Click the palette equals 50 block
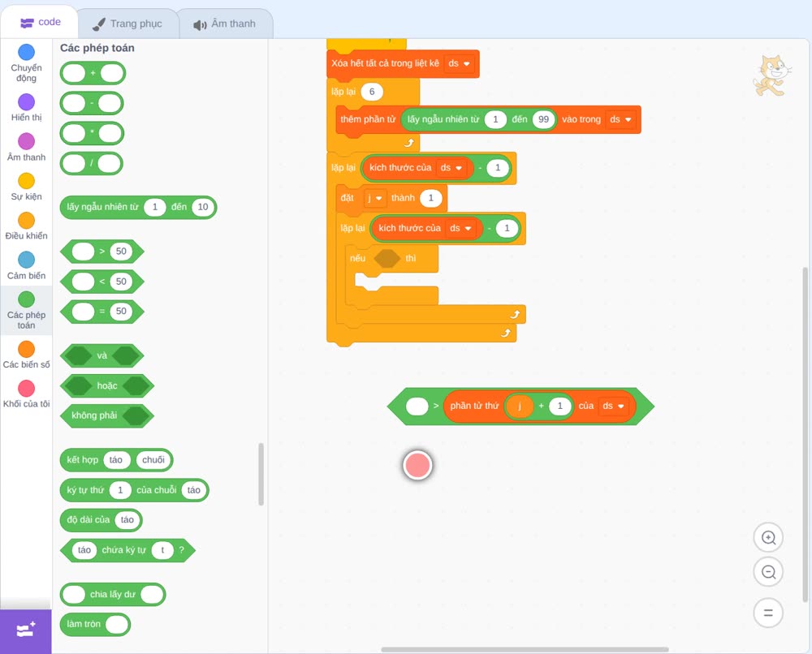This screenshot has height=654, width=812. pos(102,312)
